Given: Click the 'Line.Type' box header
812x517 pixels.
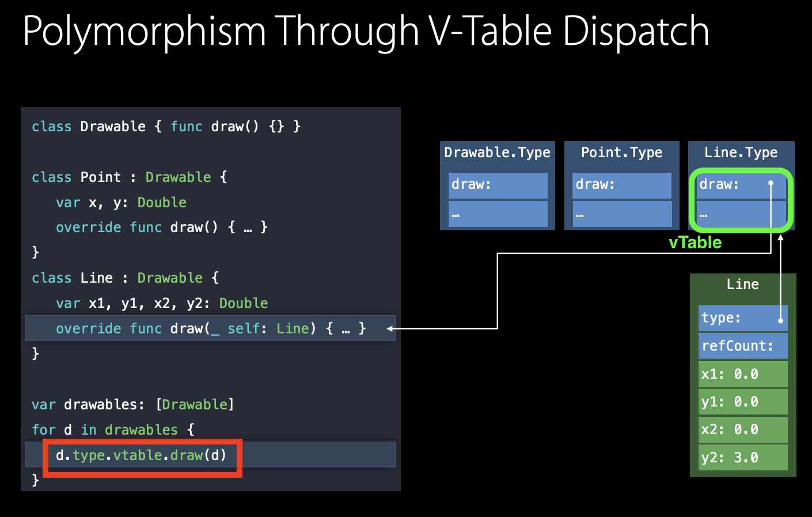Looking at the screenshot, I should (x=741, y=153).
